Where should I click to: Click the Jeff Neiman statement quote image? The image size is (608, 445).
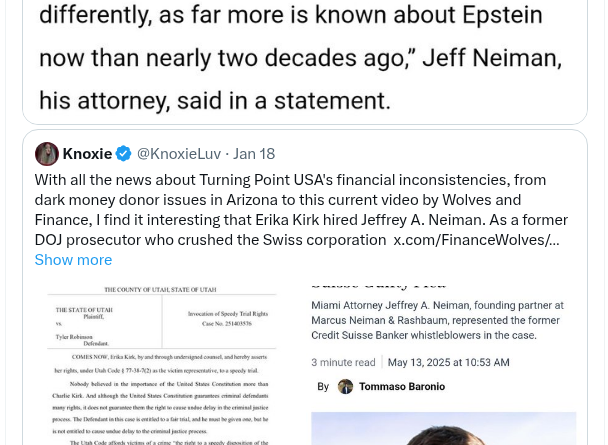300,55
